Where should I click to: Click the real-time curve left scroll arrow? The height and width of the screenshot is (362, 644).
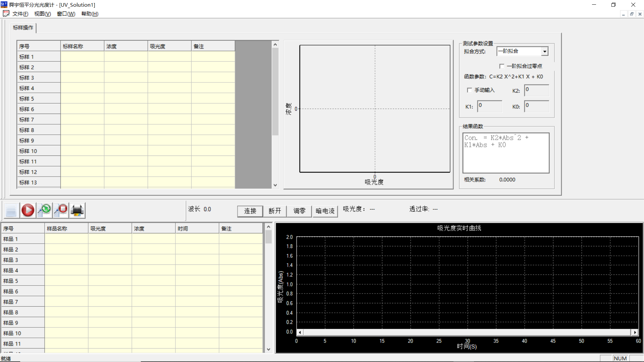[300, 333]
